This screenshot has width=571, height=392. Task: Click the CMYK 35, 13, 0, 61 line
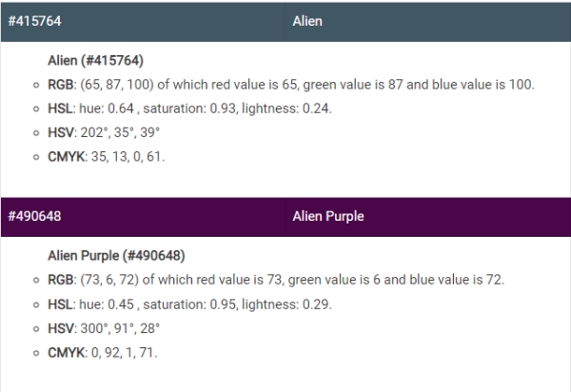click(x=107, y=156)
